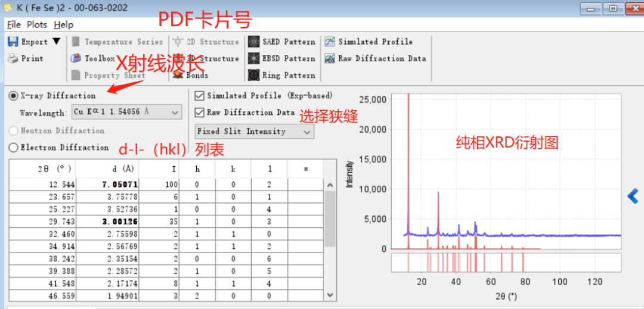Image resolution: width=644 pixels, height=309 pixels.
Task: Open the EBSD Pattern icon
Action: click(254, 58)
